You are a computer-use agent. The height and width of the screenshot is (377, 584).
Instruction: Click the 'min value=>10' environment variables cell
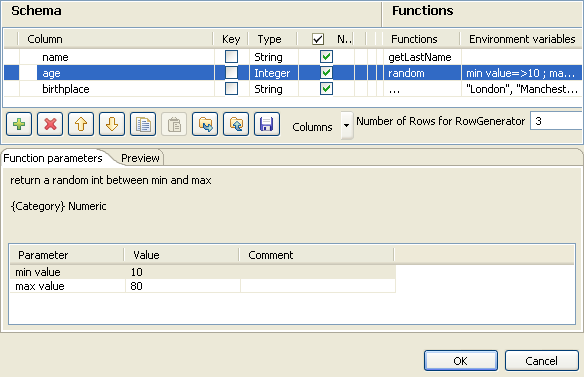click(x=521, y=73)
